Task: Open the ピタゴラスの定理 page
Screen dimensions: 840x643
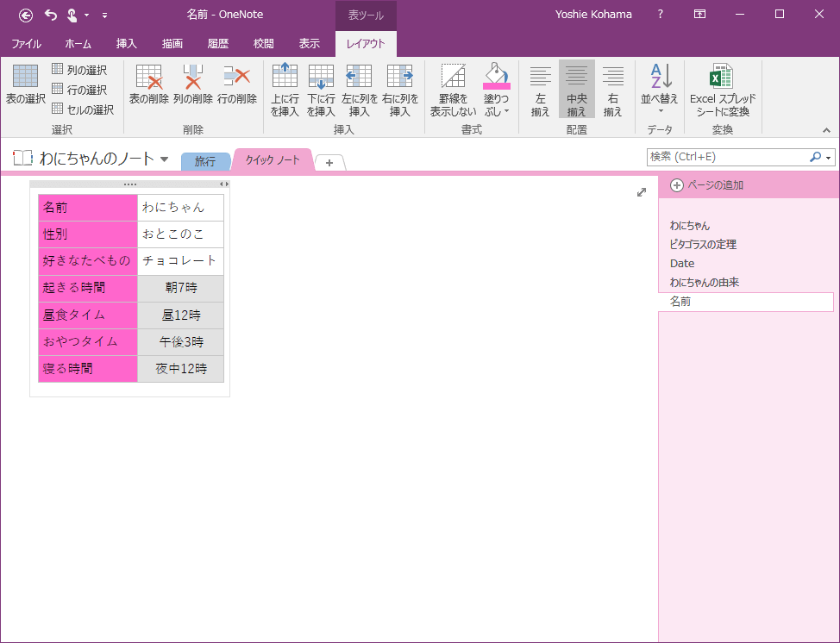Action: [703, 245]
